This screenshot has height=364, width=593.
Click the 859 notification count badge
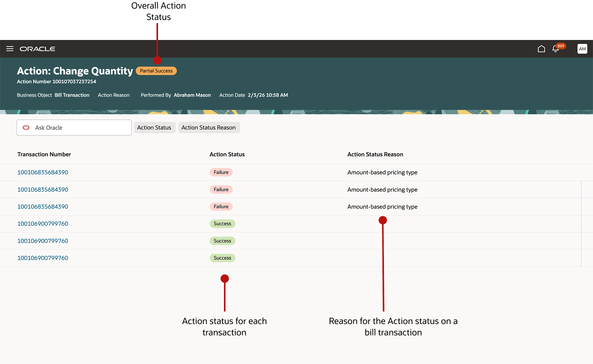coord(560,45)
